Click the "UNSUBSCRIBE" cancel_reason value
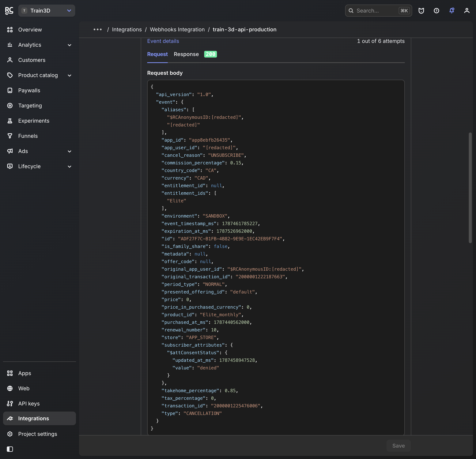This screenshot has height=459, width=476. pos(226,155)
